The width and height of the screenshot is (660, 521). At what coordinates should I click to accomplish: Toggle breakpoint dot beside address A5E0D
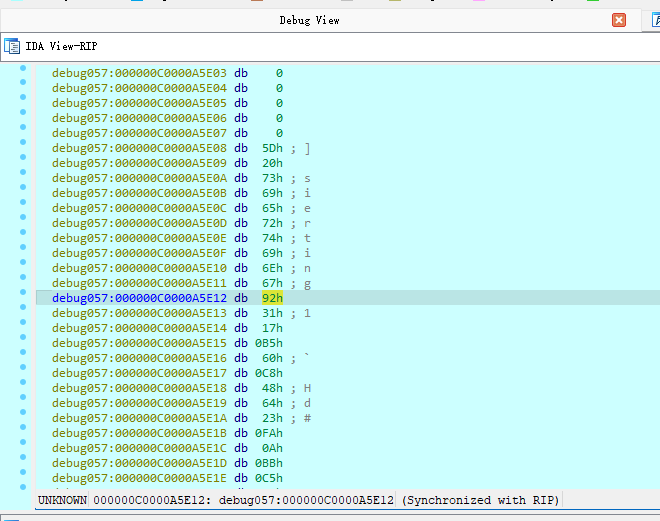pos(23,217)
